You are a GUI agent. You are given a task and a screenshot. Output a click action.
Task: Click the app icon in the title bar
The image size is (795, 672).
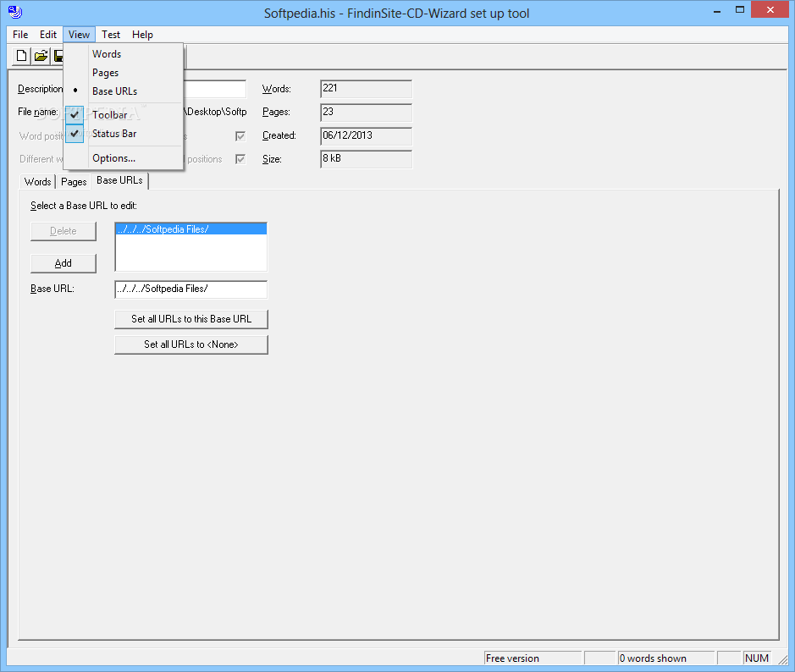pyautogui.click(x=15, y=12)
